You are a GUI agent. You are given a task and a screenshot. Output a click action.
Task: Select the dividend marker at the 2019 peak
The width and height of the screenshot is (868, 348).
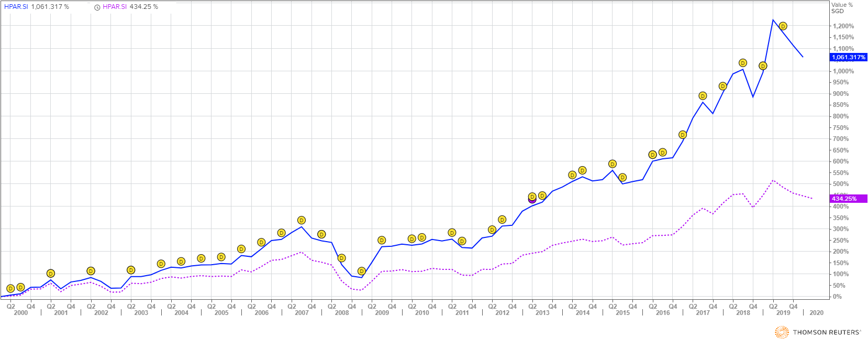point(783,26)
